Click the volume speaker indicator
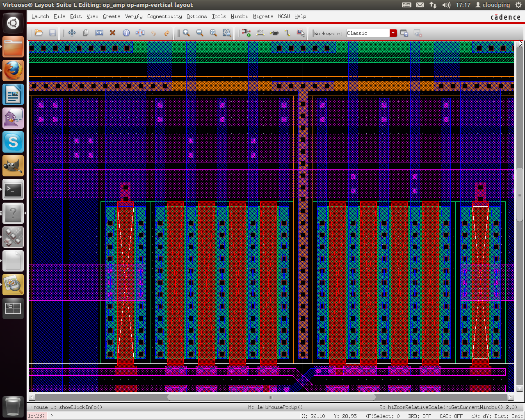The width and height of the screenshot is (525, 420). click(447, 5)
